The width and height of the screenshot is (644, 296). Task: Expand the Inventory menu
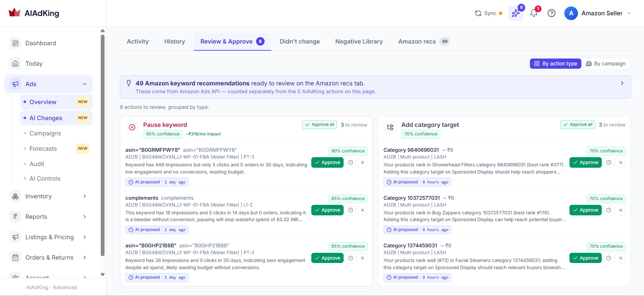[85, 196]
